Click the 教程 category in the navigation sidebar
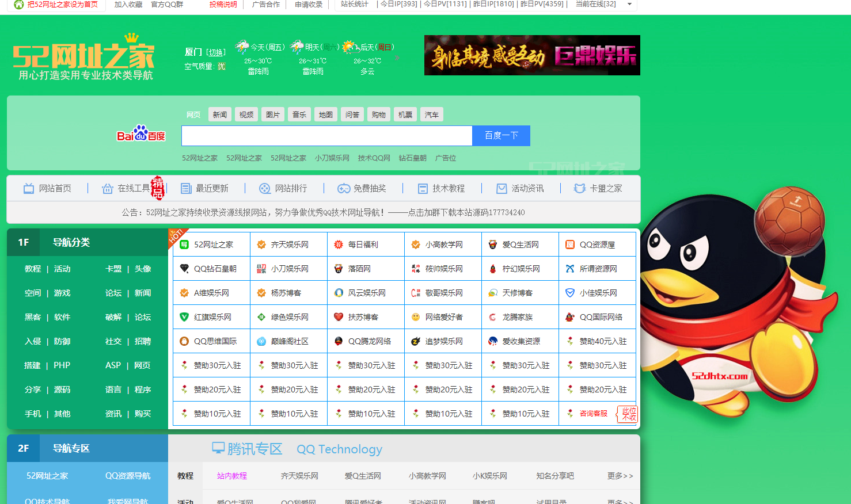The width and height of the screenshot is (851, 504). 33,269
